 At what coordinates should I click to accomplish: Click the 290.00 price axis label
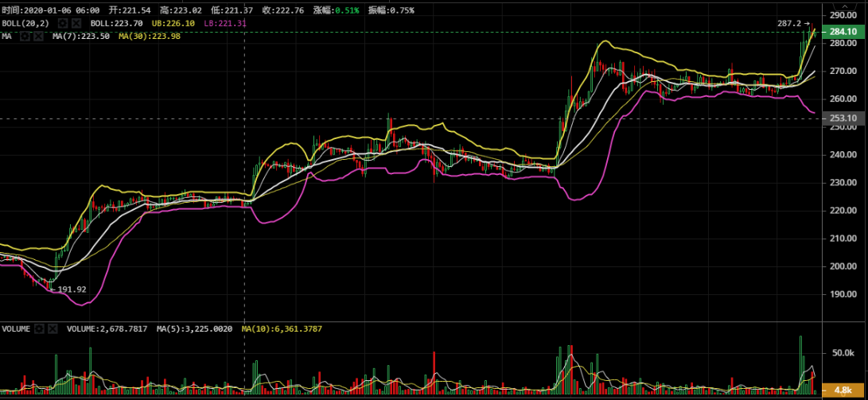tap(844, 15)
